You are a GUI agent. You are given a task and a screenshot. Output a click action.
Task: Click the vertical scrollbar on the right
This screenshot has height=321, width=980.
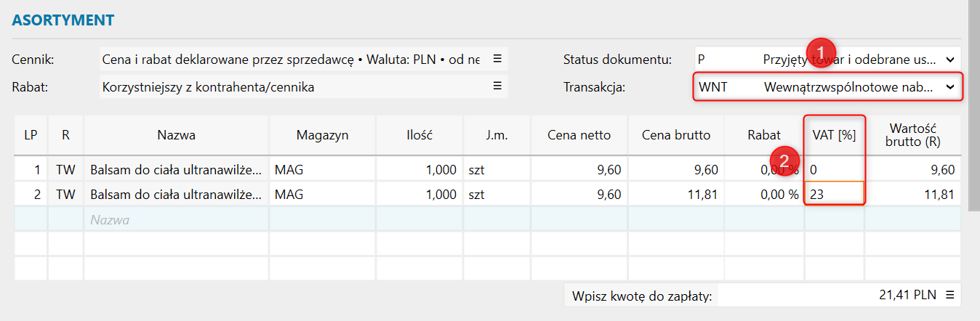click(974, 145)
